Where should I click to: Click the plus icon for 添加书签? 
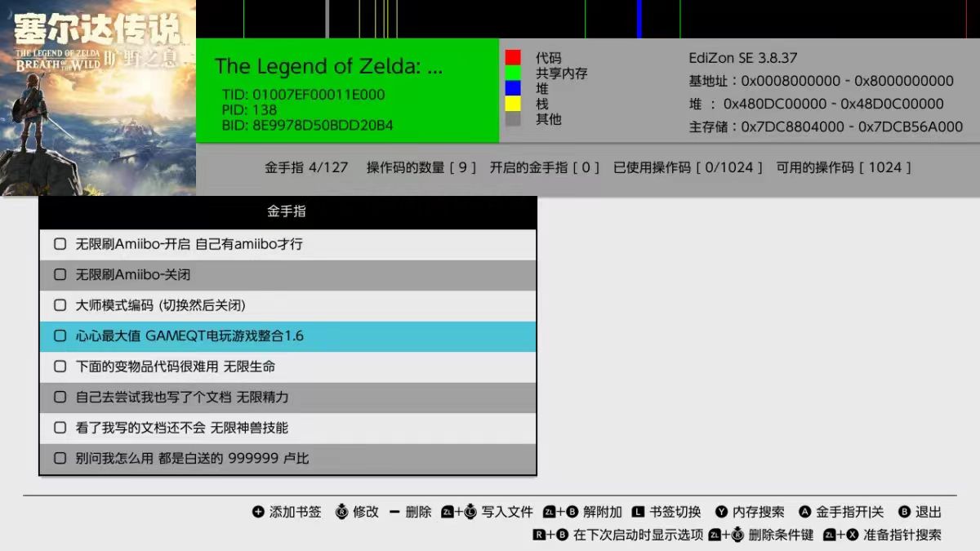click(258, 512)
